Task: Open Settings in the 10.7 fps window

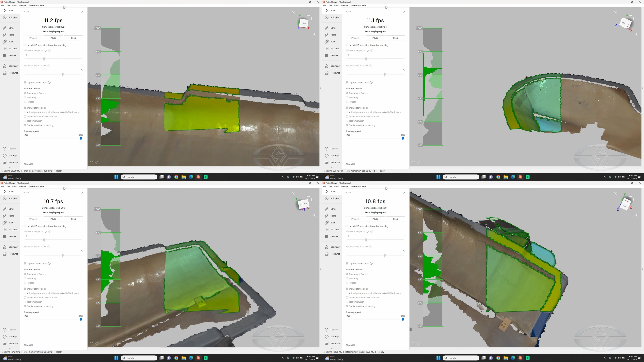Action: pos(10,337)
